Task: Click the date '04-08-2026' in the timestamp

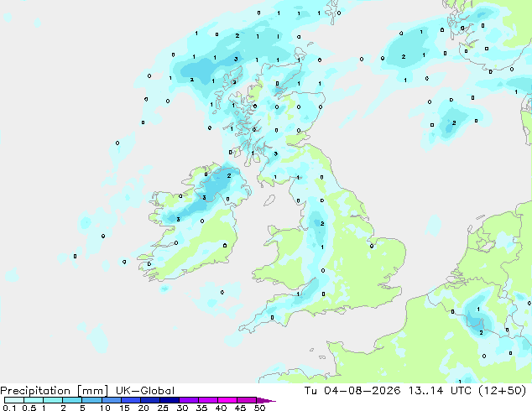Action: coord(362,391)
